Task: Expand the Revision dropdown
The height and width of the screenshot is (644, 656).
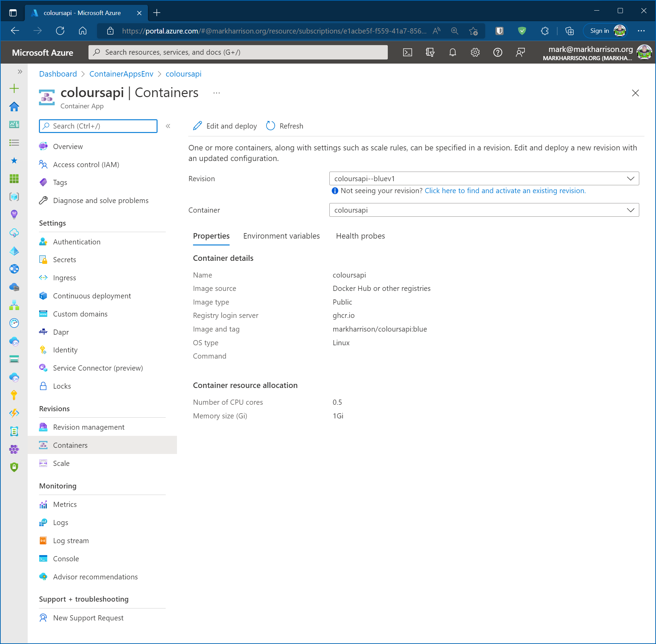Action: [484, 178]
